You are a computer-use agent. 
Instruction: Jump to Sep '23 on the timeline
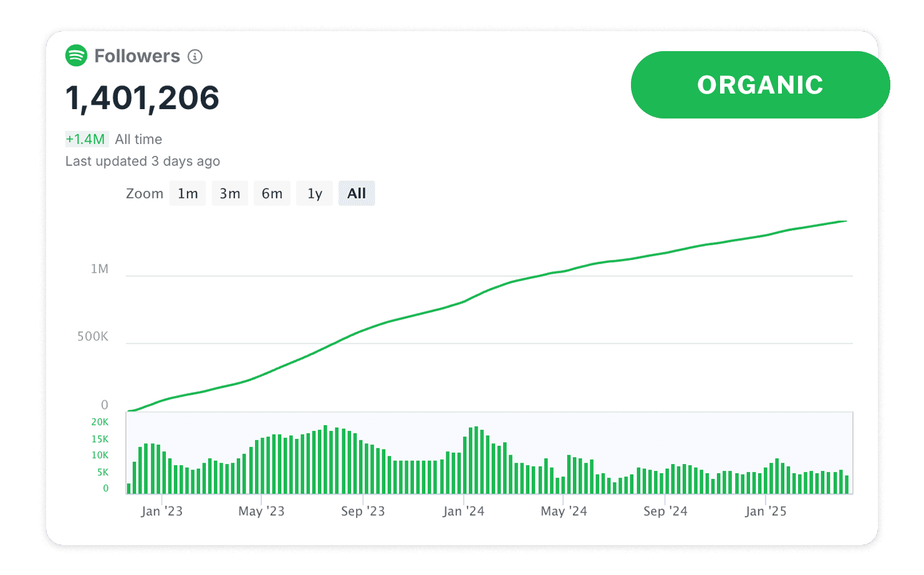[x=363, y=511]
